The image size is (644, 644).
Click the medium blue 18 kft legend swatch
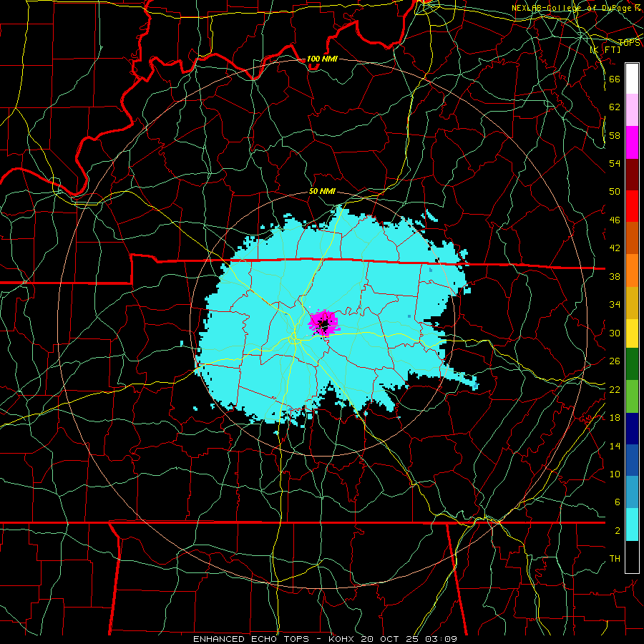[x=632, y=460]
